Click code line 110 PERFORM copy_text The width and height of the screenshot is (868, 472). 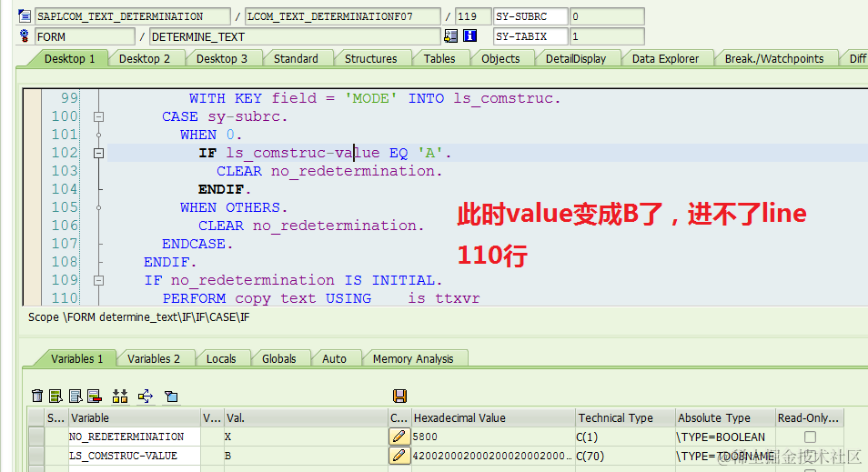point(321,298)
